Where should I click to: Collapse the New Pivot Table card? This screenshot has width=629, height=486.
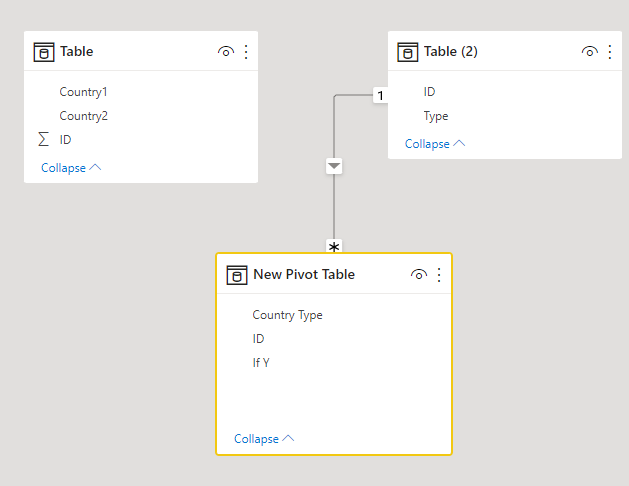click(264, 439)
